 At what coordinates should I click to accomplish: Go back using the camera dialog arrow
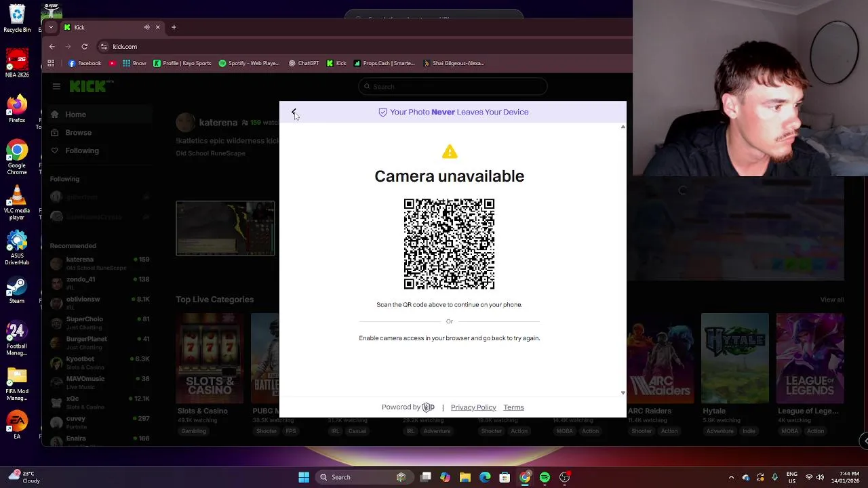coord(294,112)
